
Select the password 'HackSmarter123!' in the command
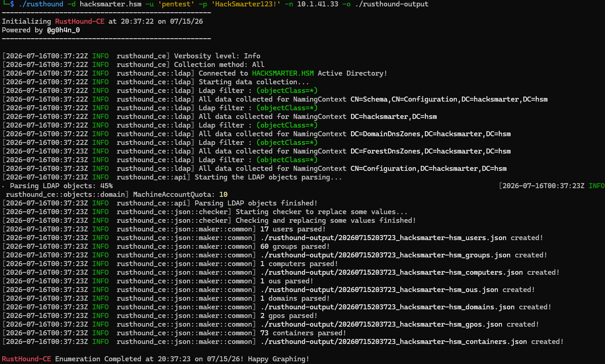coord(246,4)
